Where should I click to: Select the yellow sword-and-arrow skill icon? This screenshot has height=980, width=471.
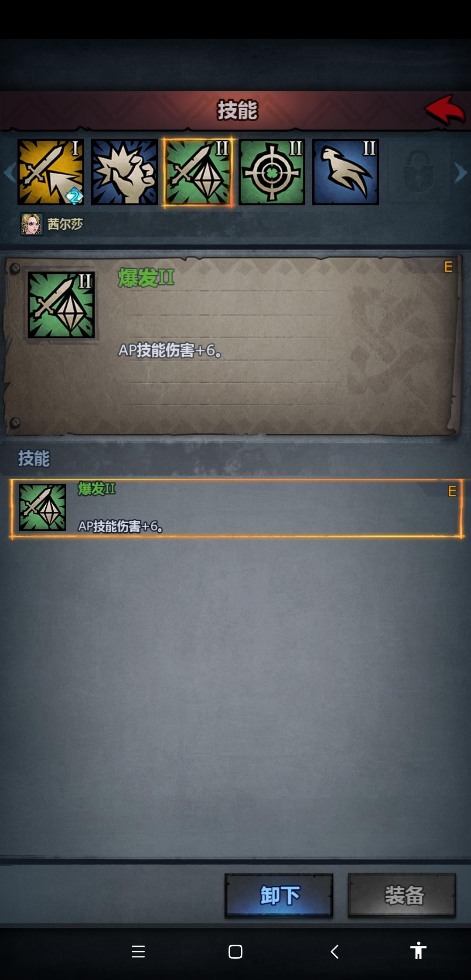[51, 172]
